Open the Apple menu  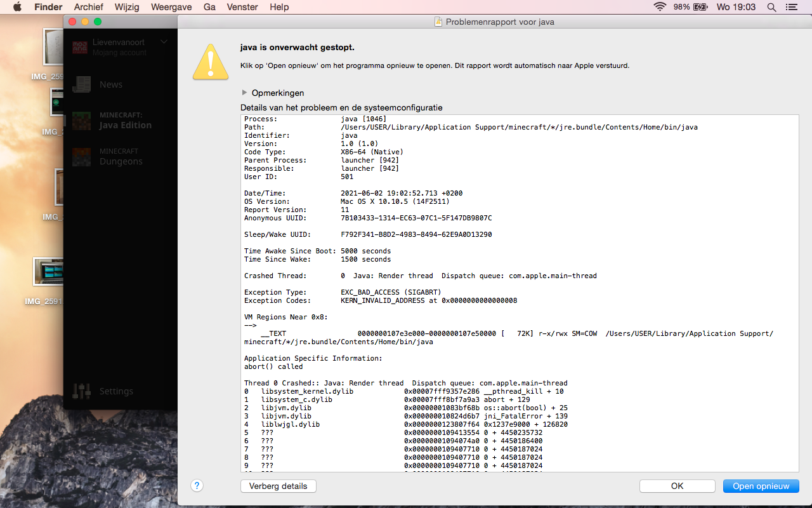point(17,7)
